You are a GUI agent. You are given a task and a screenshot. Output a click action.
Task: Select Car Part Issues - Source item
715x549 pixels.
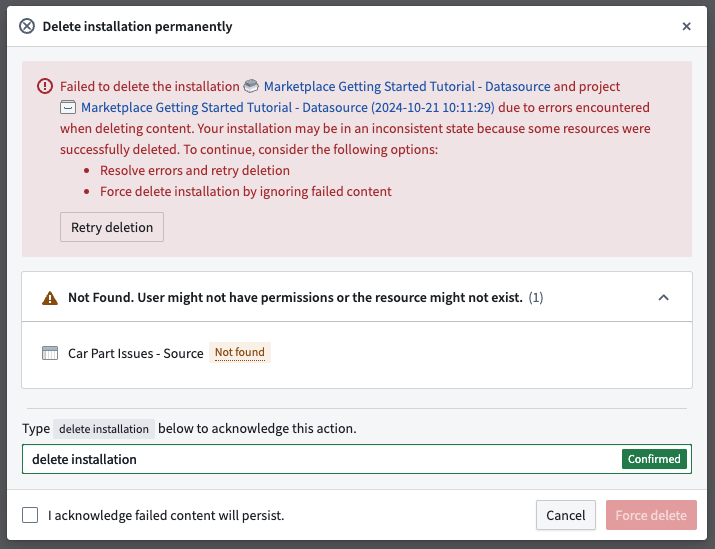pyautogui.click(x=135, y=353)
